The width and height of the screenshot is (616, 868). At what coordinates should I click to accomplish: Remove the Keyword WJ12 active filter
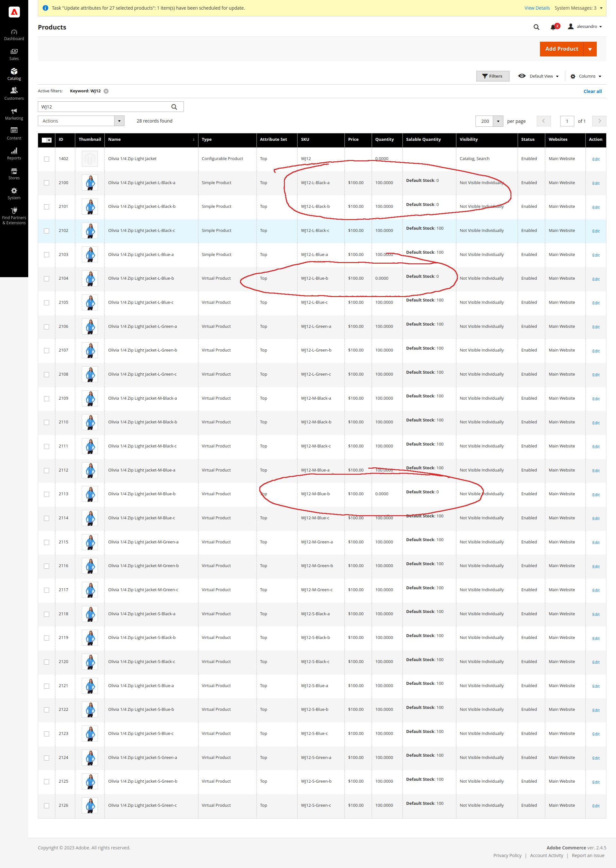coord(106,91)
